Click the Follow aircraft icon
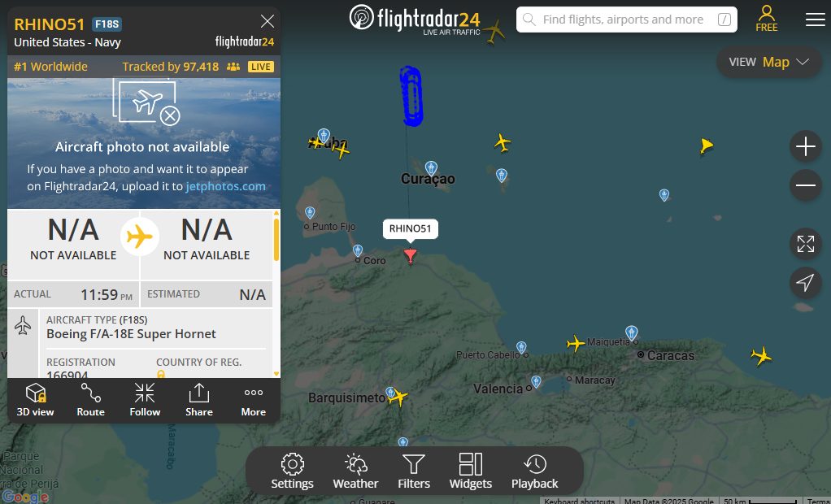 (145, 400)
